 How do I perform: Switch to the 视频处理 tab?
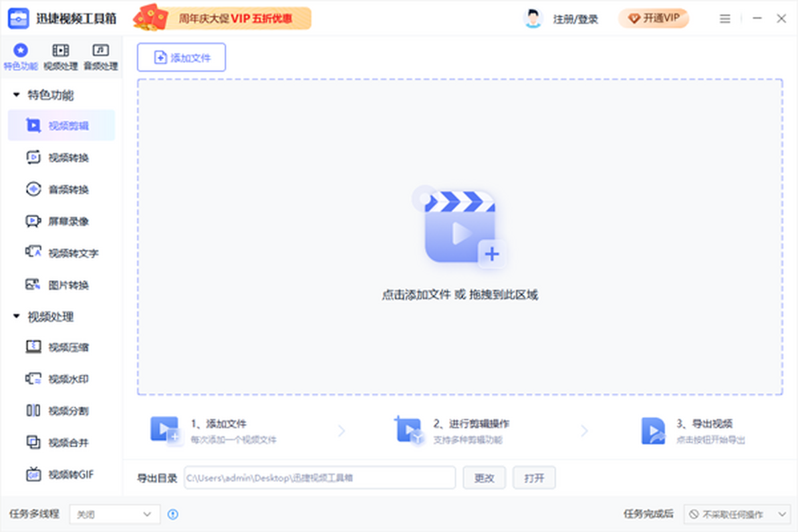(61, 57)
